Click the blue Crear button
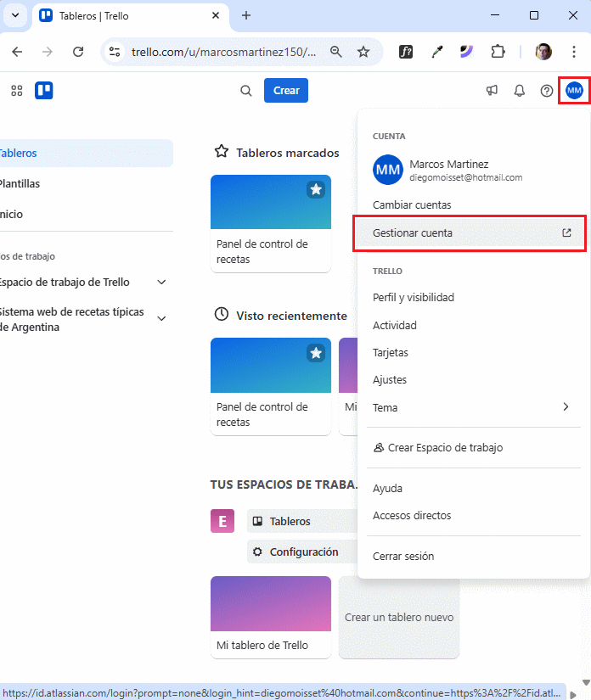591x700 pixels. pyautogui.click(x=286, y=91)
